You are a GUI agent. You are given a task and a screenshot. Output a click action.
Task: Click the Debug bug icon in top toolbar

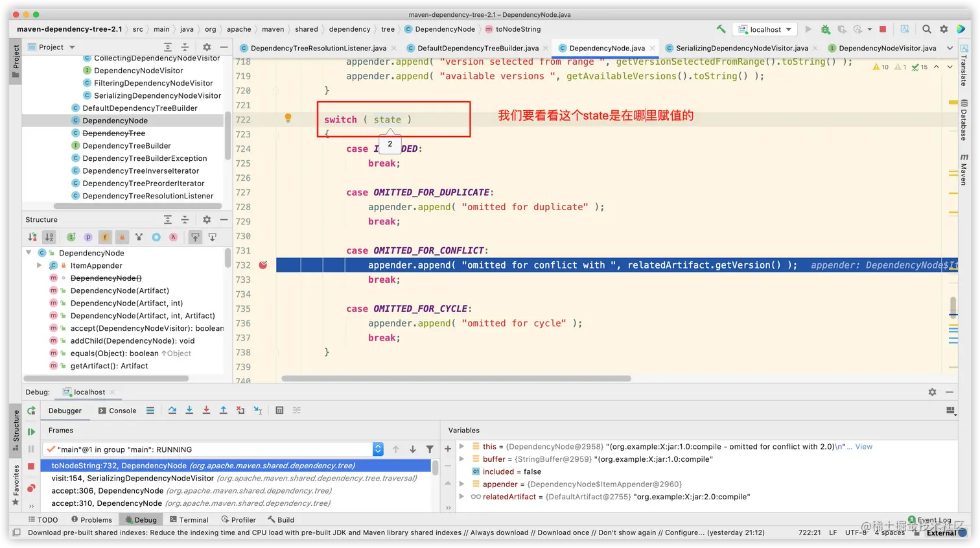tap(825, 29)
